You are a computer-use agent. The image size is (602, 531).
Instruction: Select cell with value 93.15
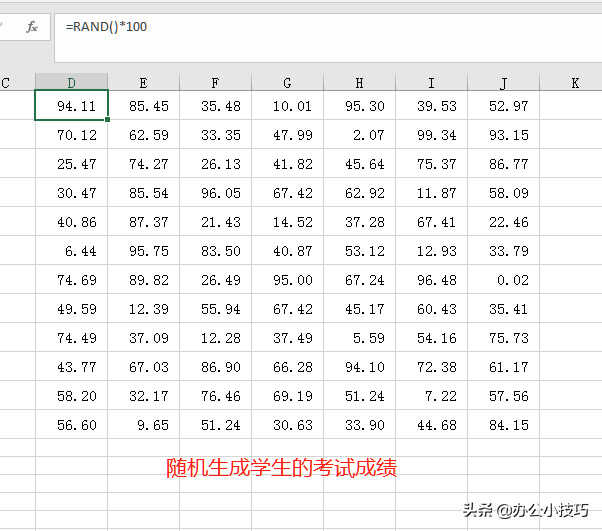503,134
